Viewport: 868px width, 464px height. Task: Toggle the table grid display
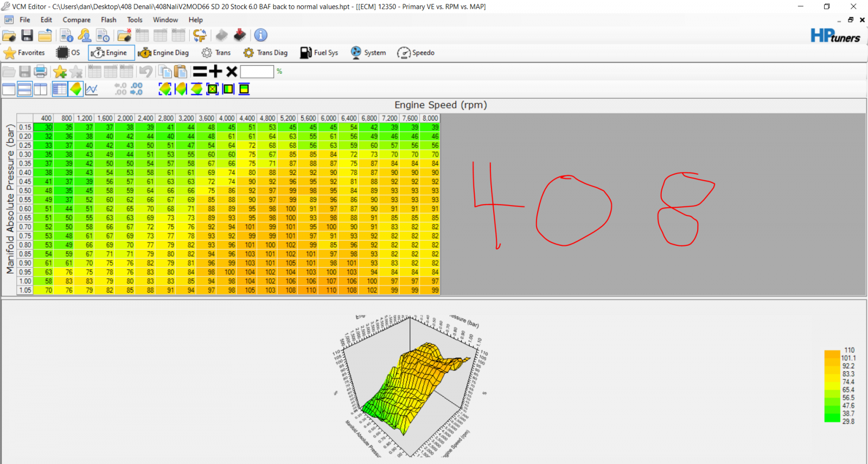[60, 89]
